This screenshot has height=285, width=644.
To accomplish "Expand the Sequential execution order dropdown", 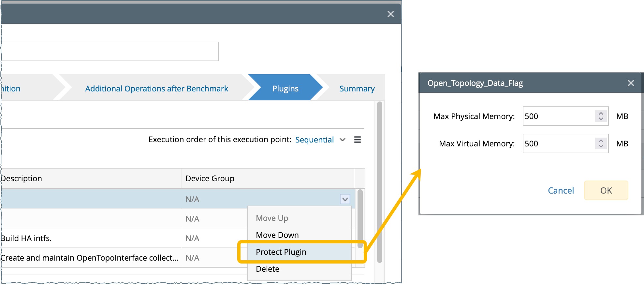I will coord(342,140).
